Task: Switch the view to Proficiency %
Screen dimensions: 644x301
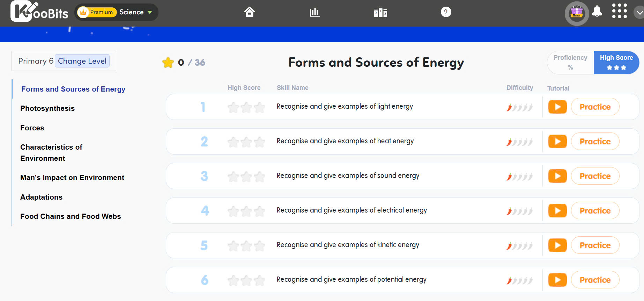Action: 570,62
